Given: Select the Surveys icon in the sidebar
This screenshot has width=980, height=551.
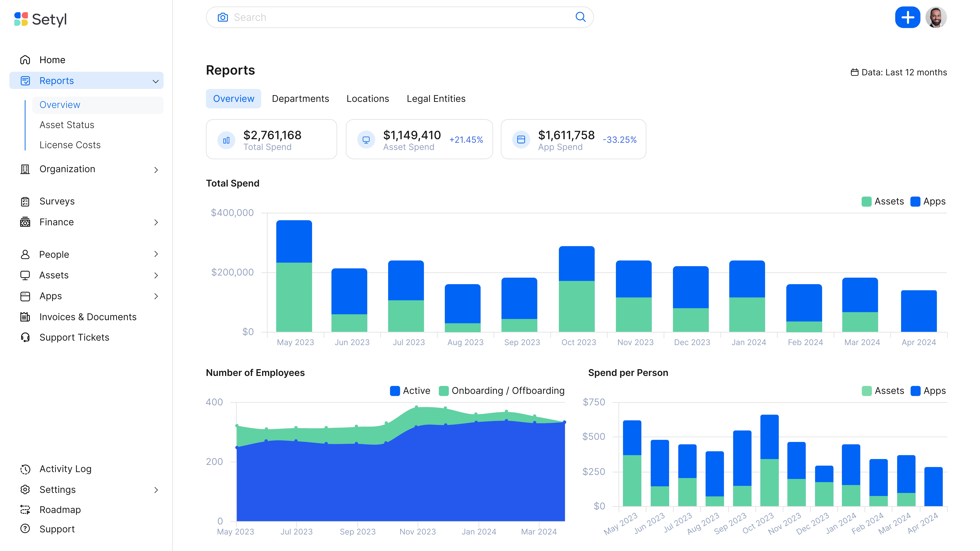Looking at the screenshot, I should [x=25, y=201].
